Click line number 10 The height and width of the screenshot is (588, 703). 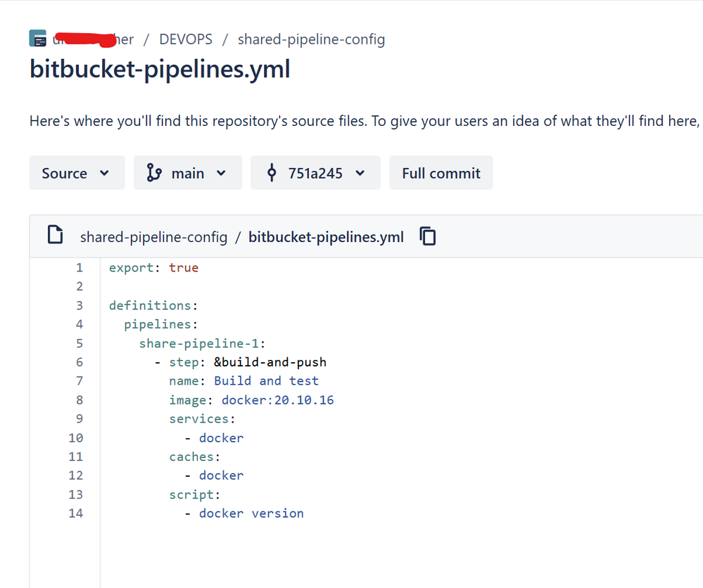pyautogui.click(x=76, y=438)
